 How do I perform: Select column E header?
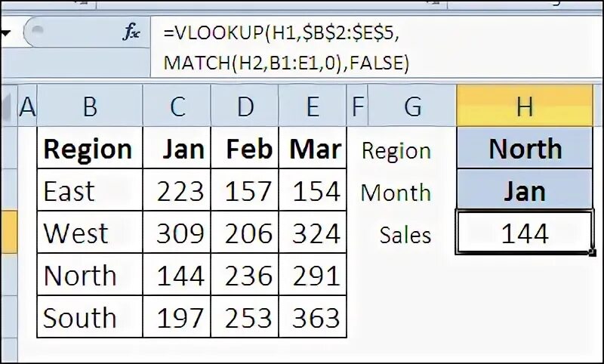point(313,106)
